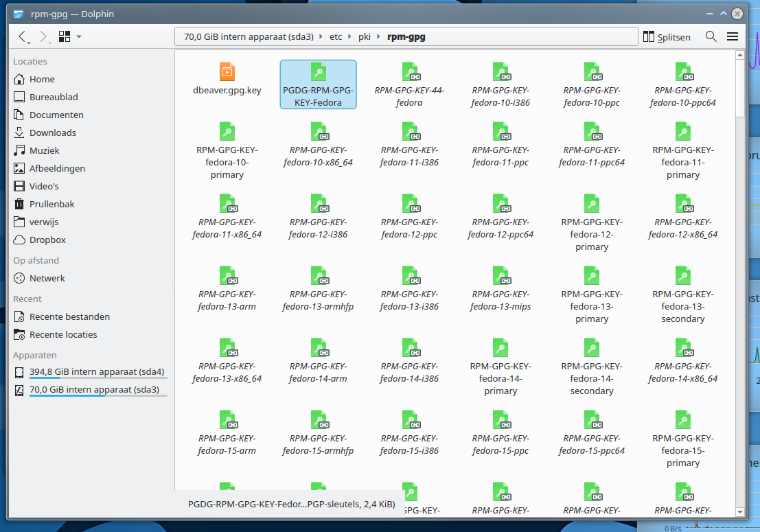The height and width of the screenshot is (532, 760).
Task: Click the vertical scrollbar thumb in file view
Action: [739, 88]
